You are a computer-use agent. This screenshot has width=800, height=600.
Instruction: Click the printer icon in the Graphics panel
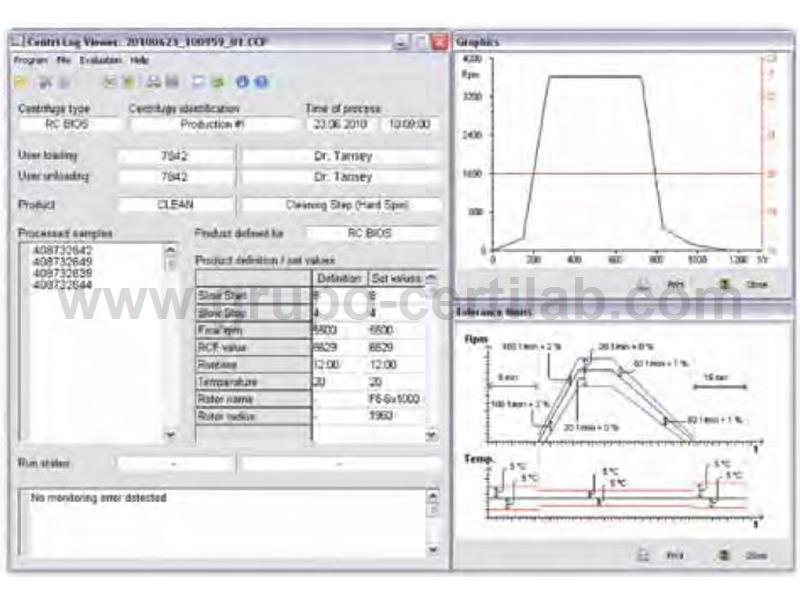(645, 284)
